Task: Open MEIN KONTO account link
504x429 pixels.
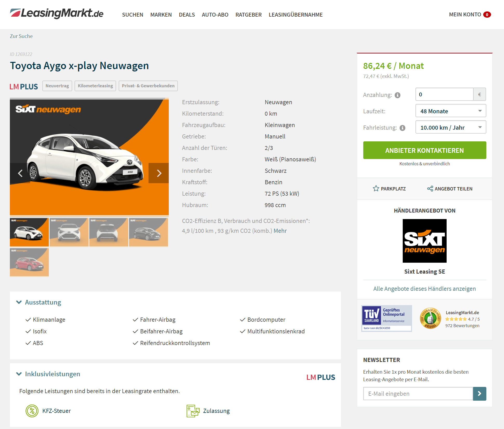Action: coord(465,15)
